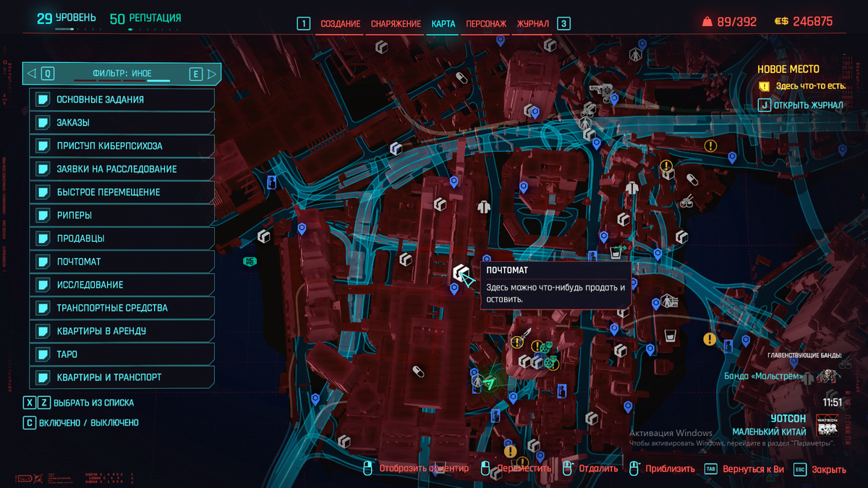Click the Watson district logo

(x=827, y=424)
